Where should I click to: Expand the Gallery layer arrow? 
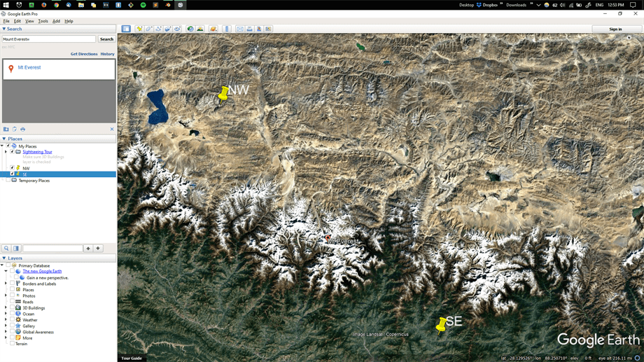pos(6,326)
